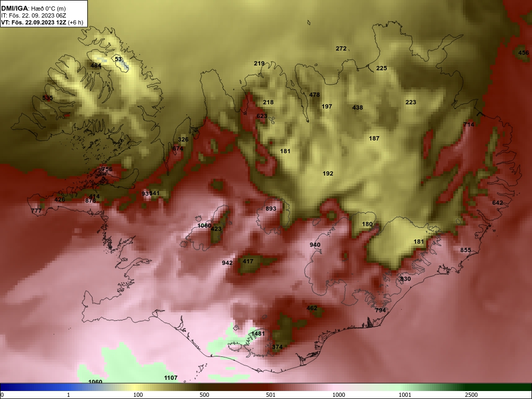Image resolution: width=532 pixels, height=399 pixels.
Task: Click the map value 417
Action: [x=248, y=261]
